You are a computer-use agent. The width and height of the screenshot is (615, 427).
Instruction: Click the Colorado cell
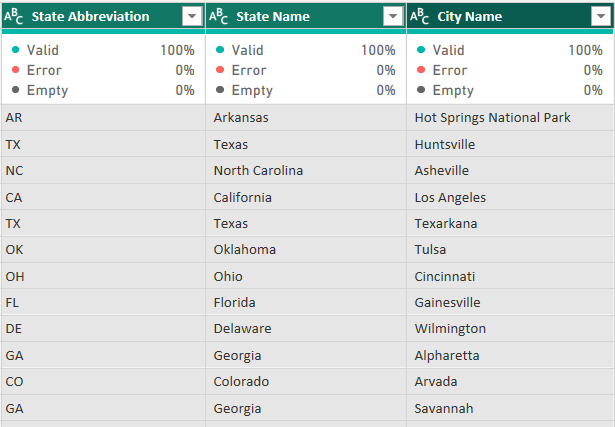[306, 382]
